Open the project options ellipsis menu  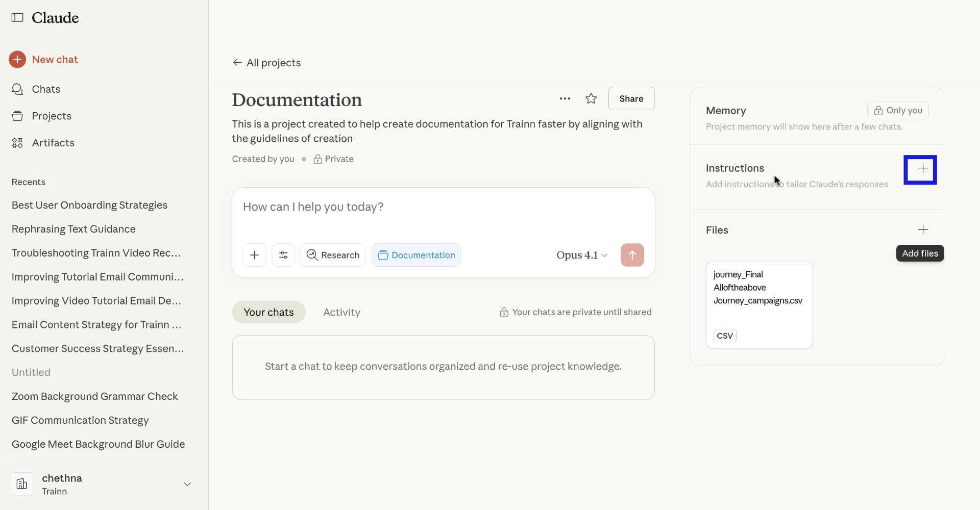(565, 98)
